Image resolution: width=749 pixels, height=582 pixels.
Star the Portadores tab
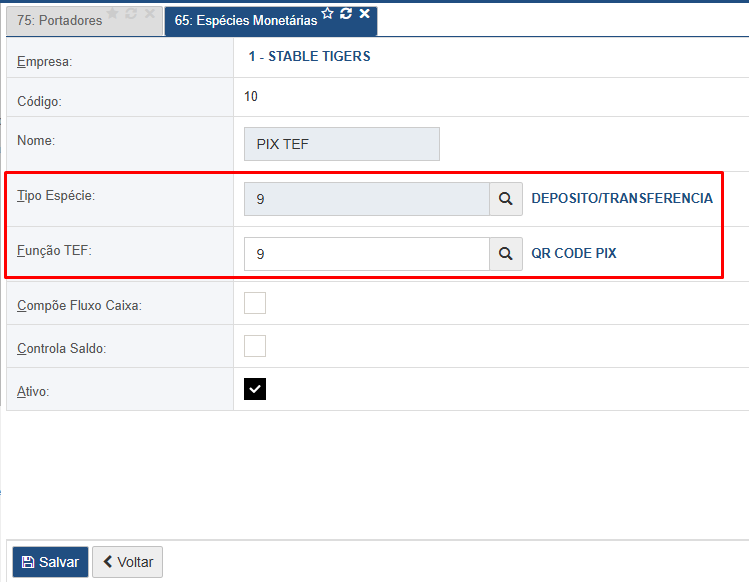112,13
